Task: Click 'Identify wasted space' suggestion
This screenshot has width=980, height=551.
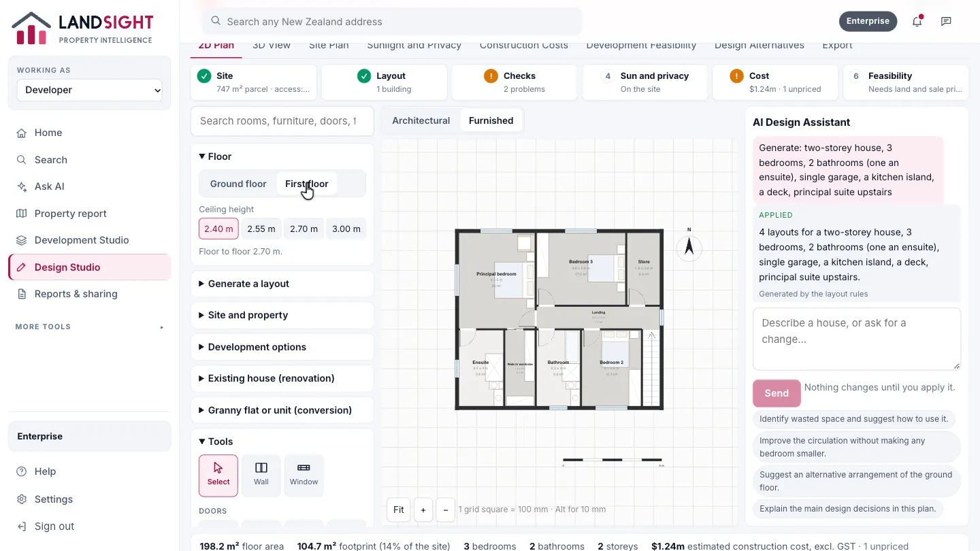Action: pos(853,419)
